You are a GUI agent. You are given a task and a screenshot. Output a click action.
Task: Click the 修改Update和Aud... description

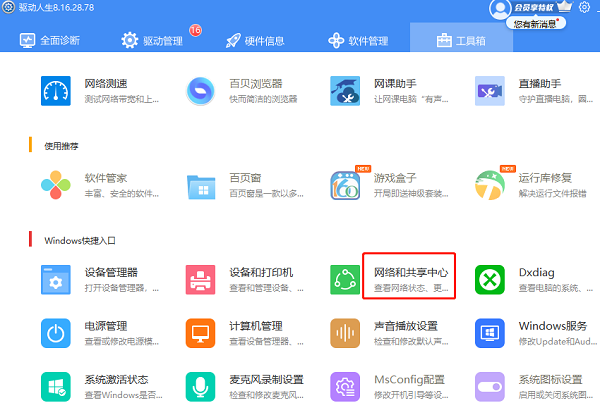coord(558,341)
